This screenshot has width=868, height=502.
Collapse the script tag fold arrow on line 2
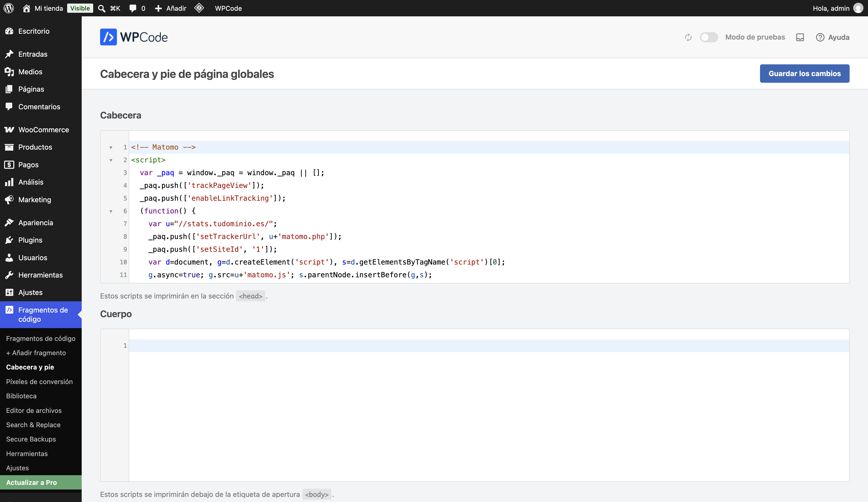click(111, 160)
